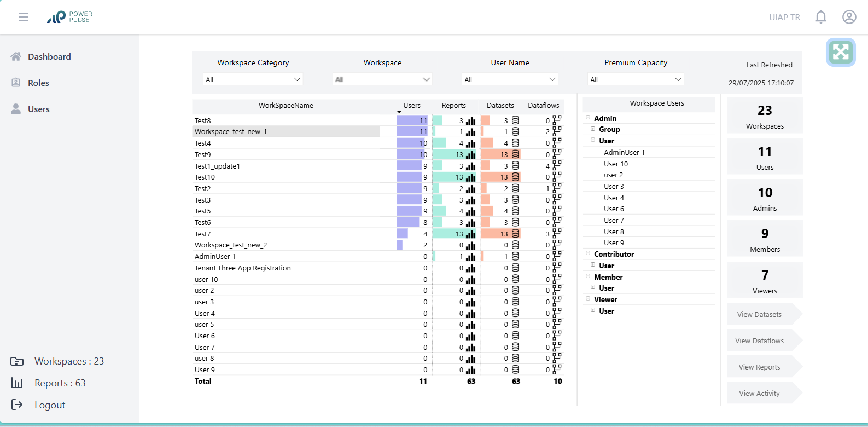This screenshot has height=427, width=868.
Task: Click the reports icon in Test4 row
Action: 470,143
